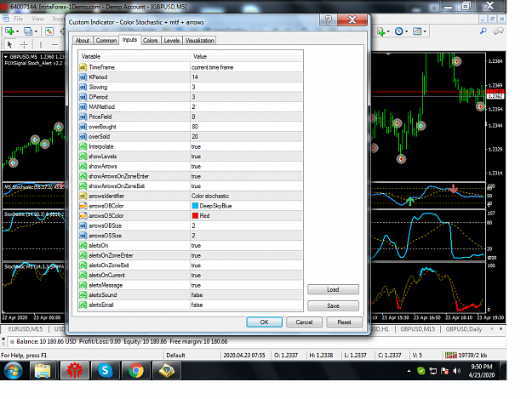Open dropdown arrow next to templates icon

point(425,31)
